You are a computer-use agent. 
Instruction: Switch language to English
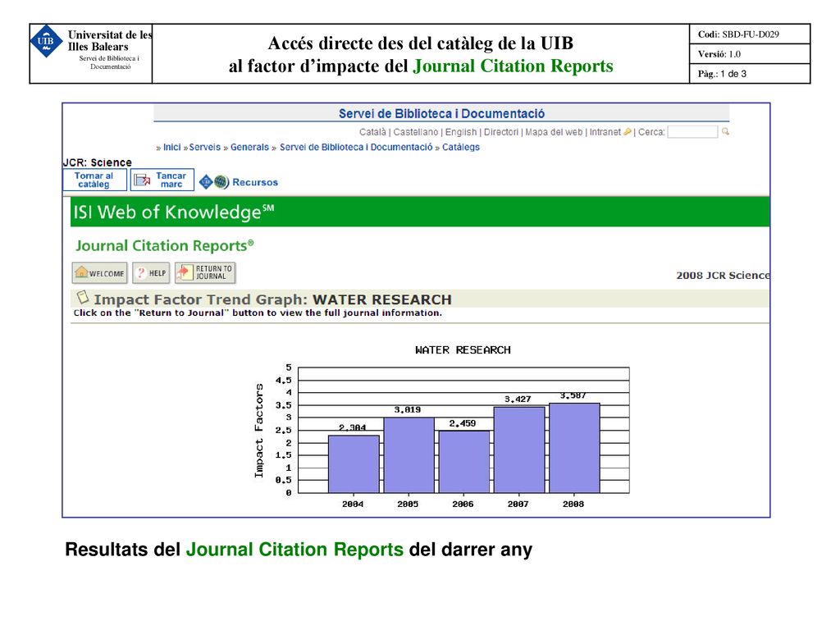pyautogui.click(x=461, y=132)
